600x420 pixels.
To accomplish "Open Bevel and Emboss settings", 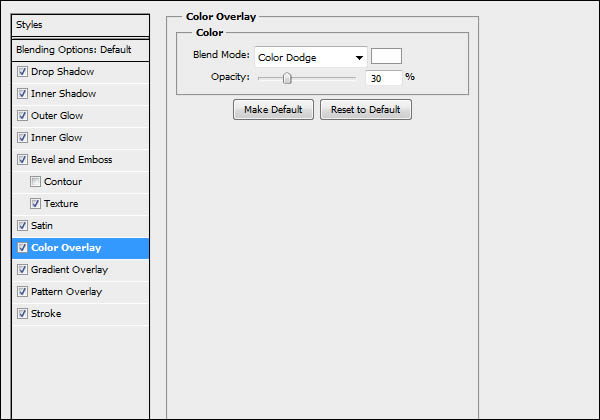I will coord(71,160).
